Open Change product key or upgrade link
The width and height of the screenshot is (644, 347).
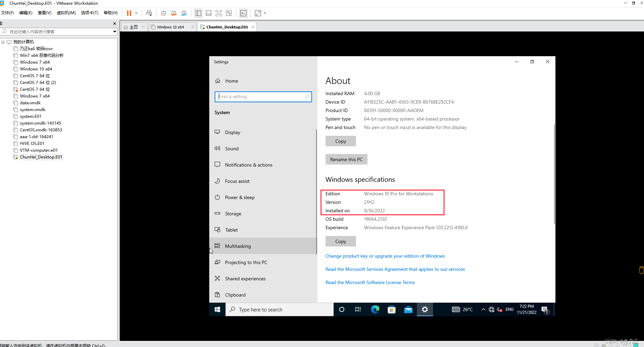coord(385,256)
